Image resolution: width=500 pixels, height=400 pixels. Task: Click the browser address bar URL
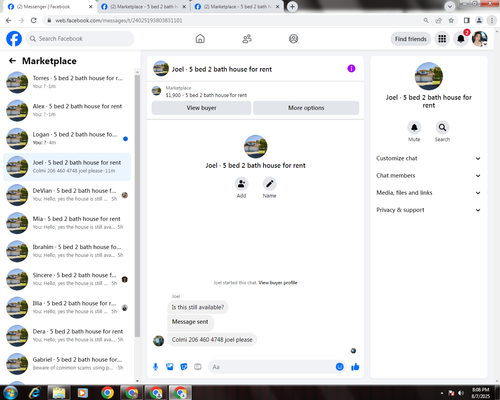(119, 20)
